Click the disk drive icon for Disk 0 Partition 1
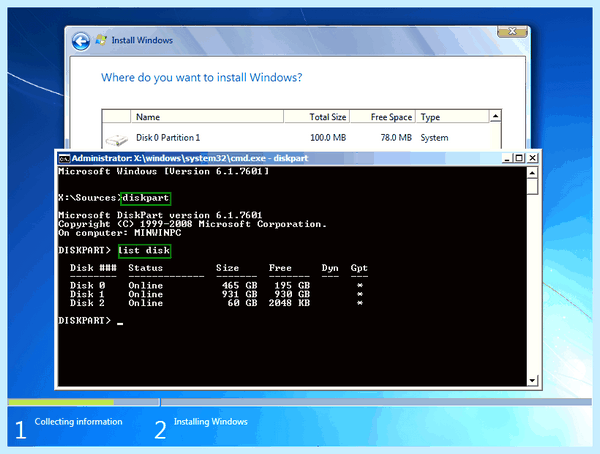Image resolution: width=600 pixels, height=454 pixels. 116,140
